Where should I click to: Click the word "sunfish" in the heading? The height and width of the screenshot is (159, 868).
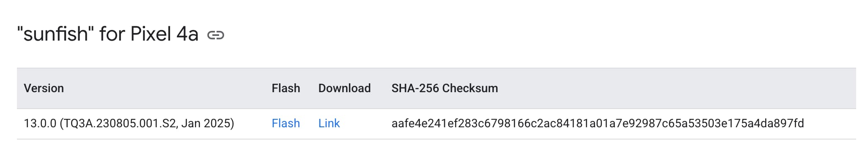pyautogui.click(x=55, y=34)
